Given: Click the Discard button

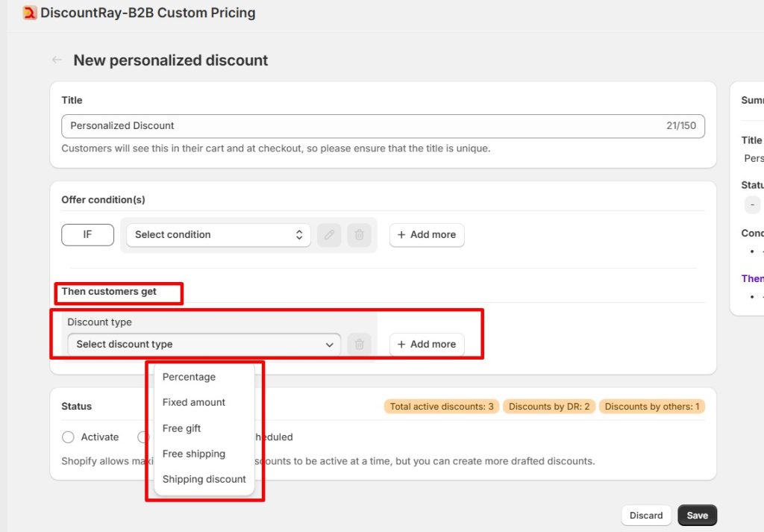Looking at the screenshot, I should coord(645,516).
